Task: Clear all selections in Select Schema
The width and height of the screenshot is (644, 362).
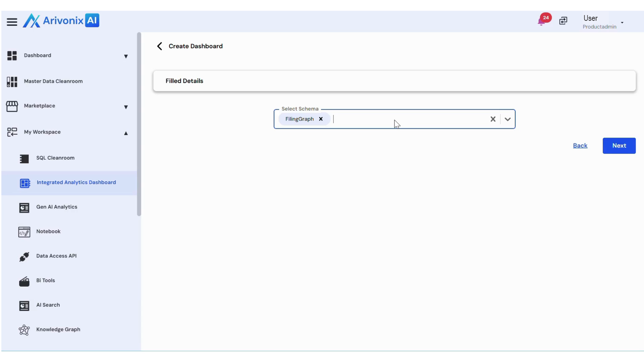Action: pos(493,119)
